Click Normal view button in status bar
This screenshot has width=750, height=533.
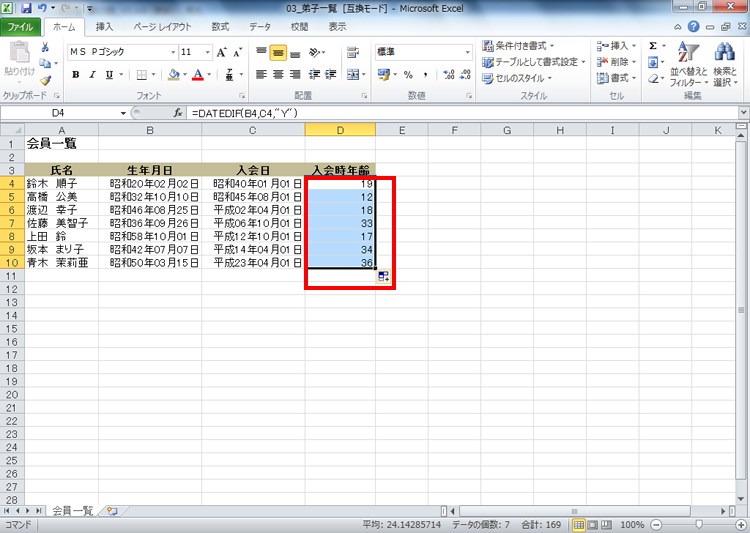click(579, 525)
